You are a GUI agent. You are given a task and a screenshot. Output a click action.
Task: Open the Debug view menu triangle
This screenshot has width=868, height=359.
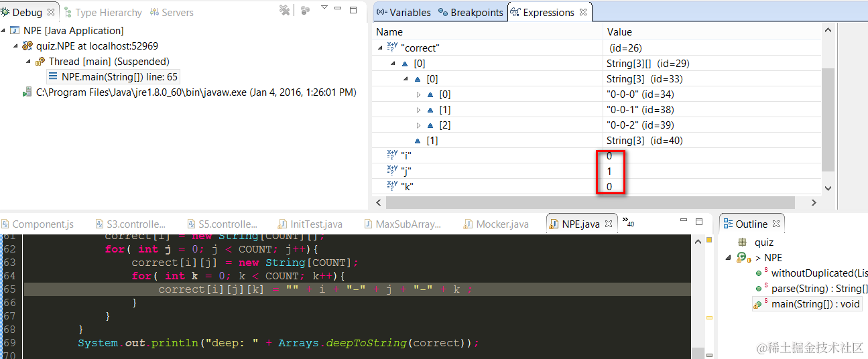(x=324, y=8)
